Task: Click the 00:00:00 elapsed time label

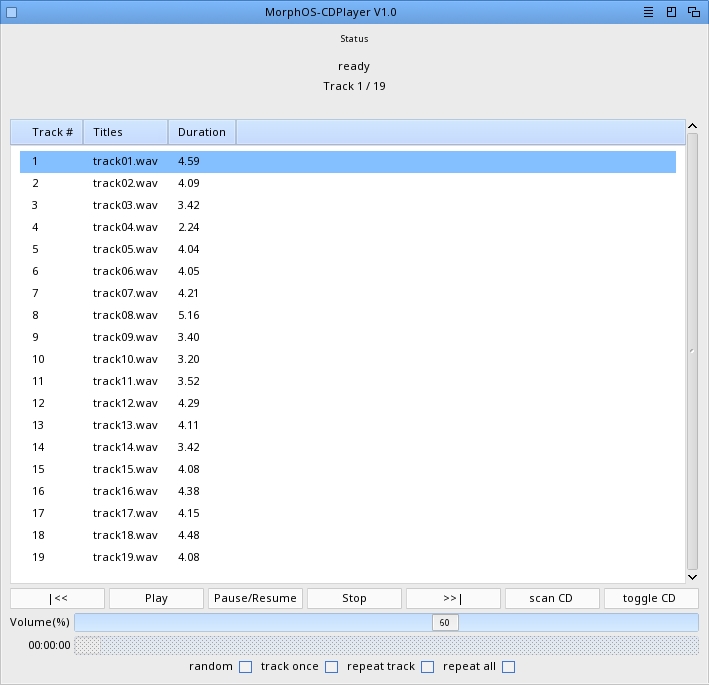Action: tap(49, 645)
